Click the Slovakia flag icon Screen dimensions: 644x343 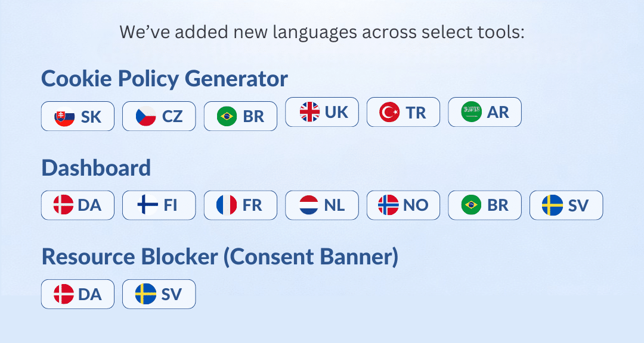64,117
